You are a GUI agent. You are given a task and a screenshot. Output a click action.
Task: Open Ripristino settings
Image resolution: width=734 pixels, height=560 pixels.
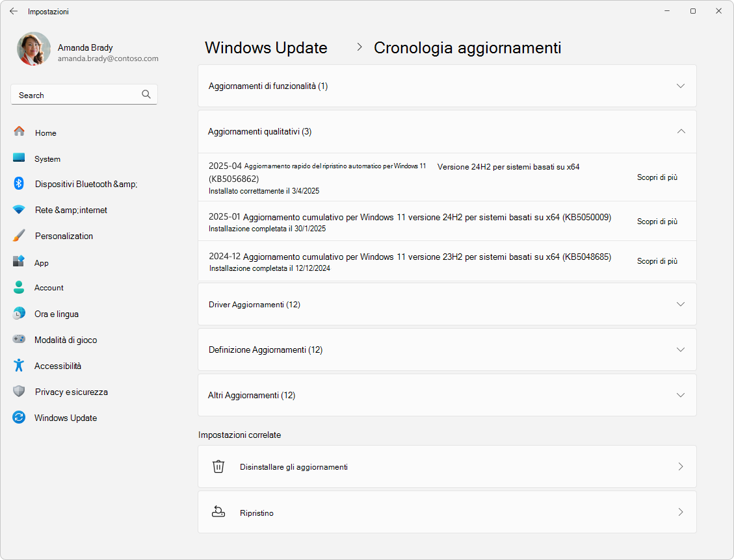[447, 512]
